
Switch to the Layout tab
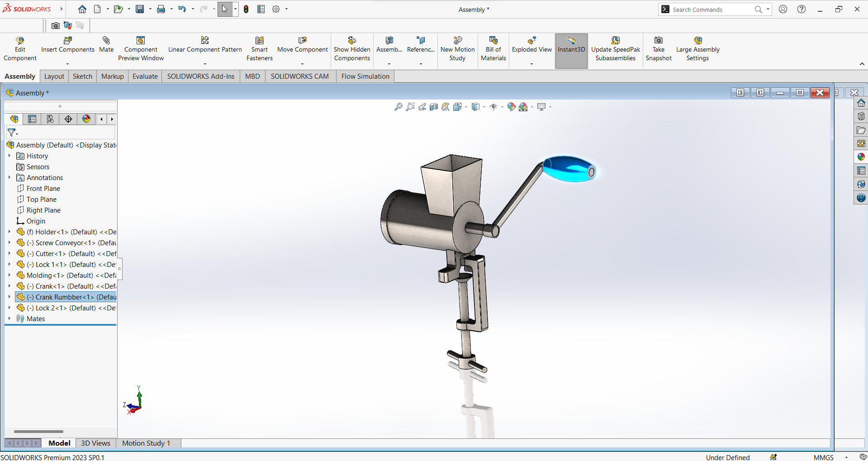pos(54,76)
